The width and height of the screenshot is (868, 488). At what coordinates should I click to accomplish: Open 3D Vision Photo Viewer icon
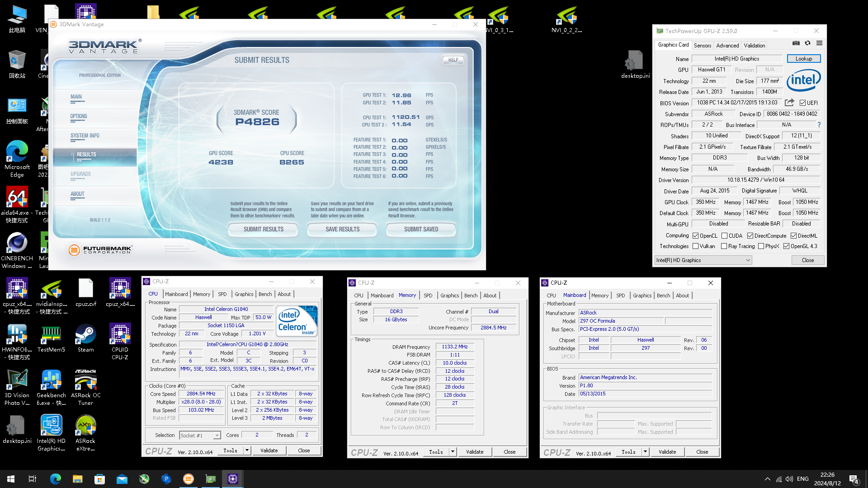click(x=17, y=387)
